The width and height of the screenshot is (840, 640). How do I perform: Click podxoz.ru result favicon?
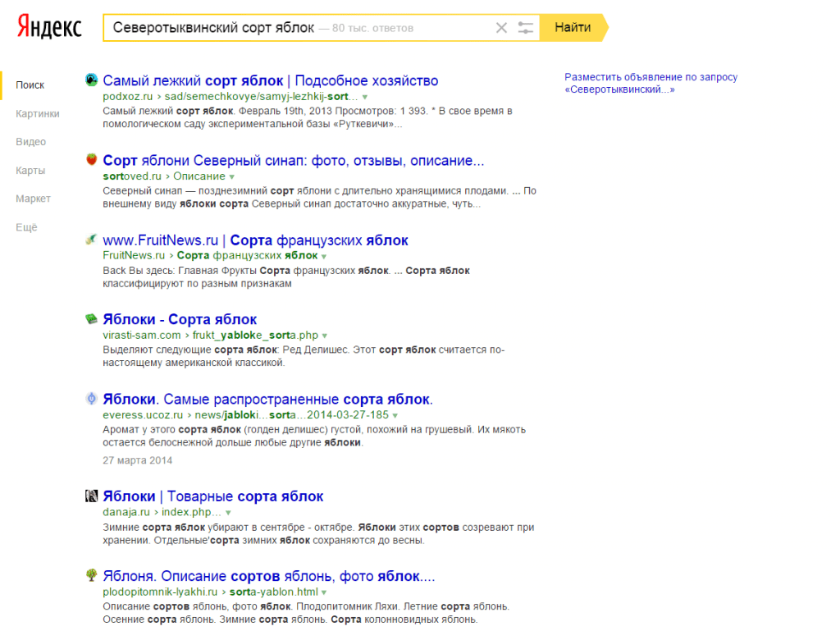[91, 80]
